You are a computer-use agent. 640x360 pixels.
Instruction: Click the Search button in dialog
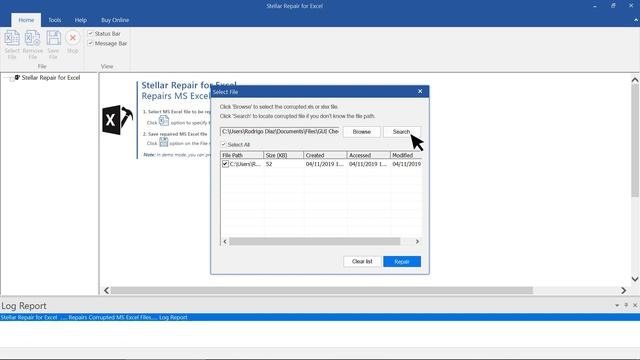pyautogui.click(x=402, y=132)
